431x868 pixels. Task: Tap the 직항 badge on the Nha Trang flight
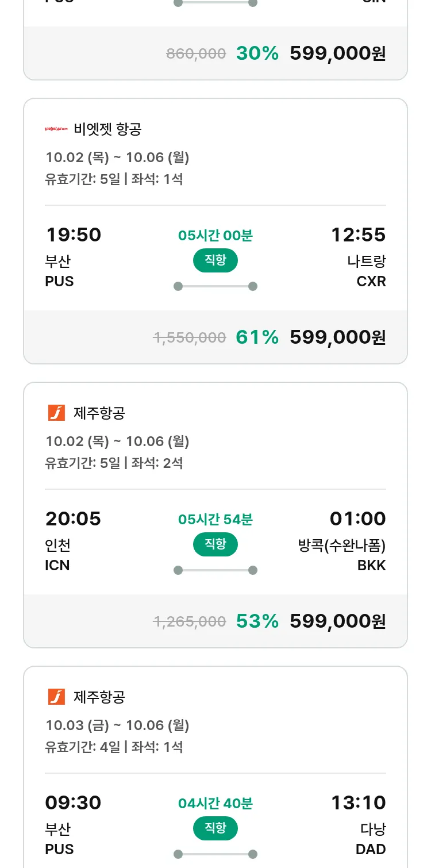click(215, 260)
